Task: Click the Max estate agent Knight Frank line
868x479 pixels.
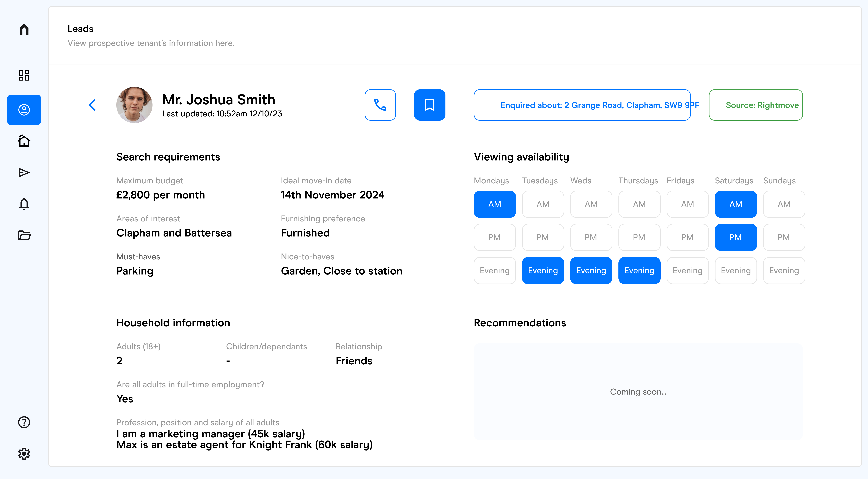Action: pos(244,445)
